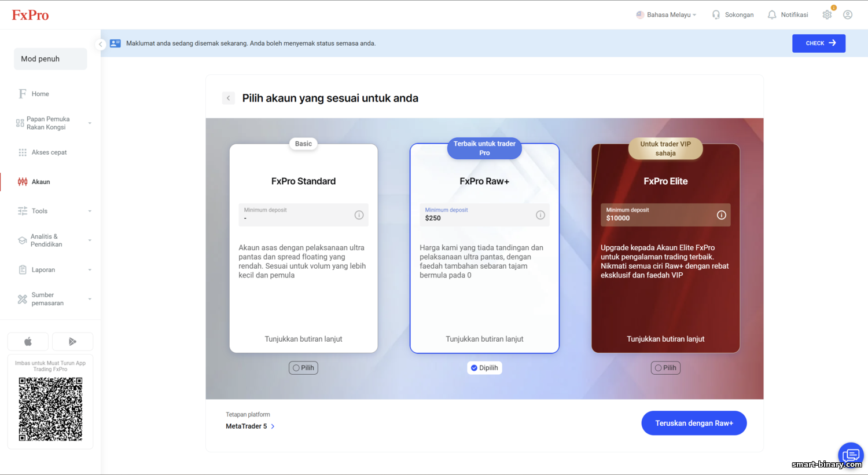
Task: Open Bahasa Melayu language dropdown
Action: point(667,15)
